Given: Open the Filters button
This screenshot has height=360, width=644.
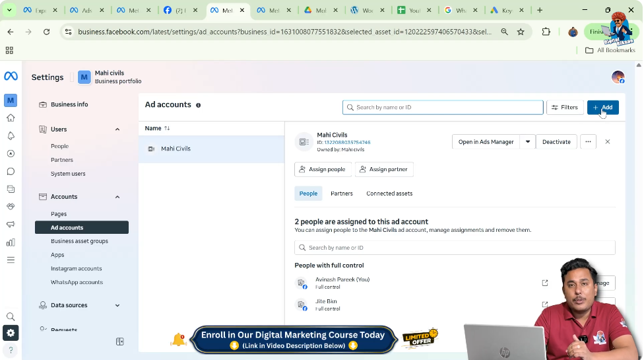Looking at the screenshot, I should coord(565,107).
